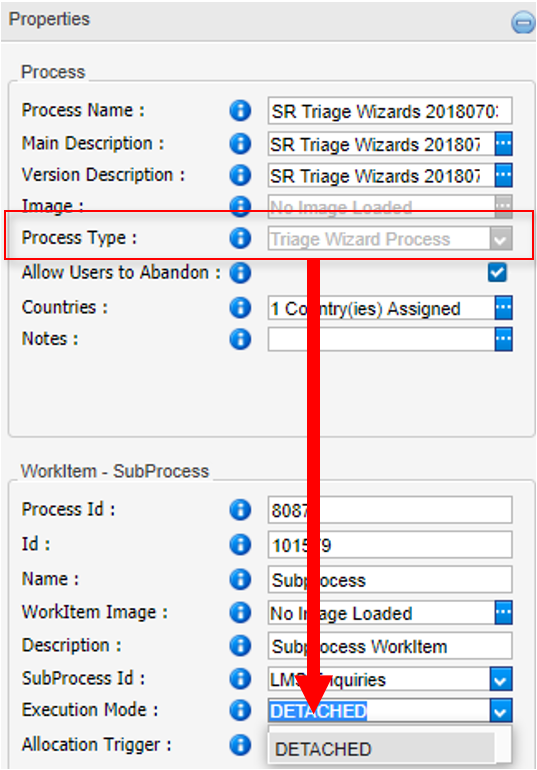Click the WorkItem Name text field
The width and height of the screenshot is (537, 770).
390,580
